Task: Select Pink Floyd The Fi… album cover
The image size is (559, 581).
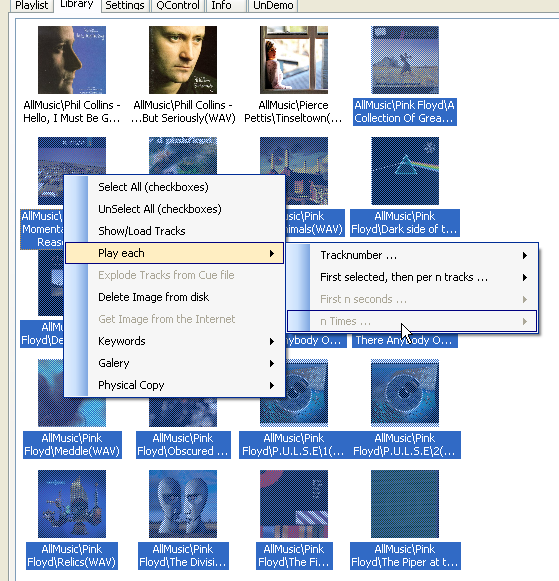Action: [x=294, y=504]
